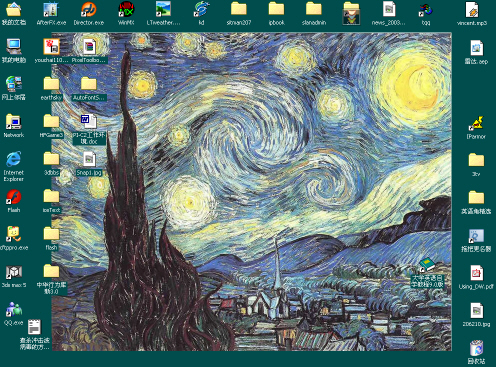Select the 206210.jpg image file
The width and height of the screenshot is (496, 367).
(476, 311)
